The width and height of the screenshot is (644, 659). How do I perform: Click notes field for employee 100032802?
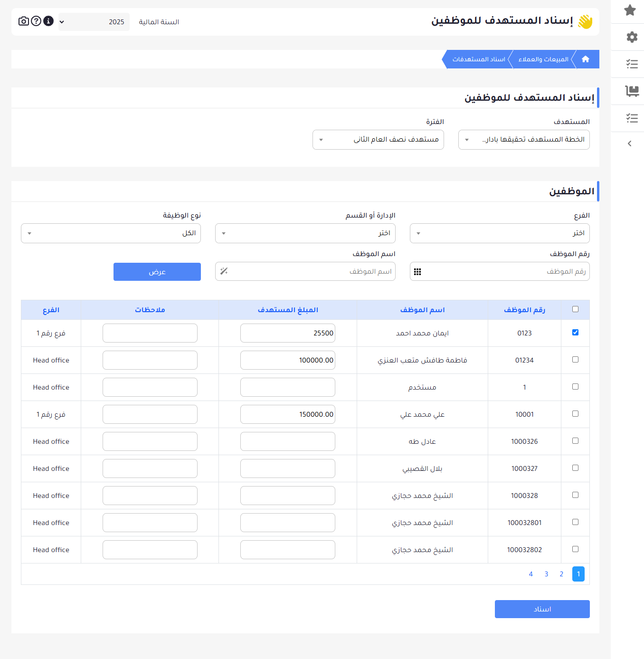(x=150, y=550)
